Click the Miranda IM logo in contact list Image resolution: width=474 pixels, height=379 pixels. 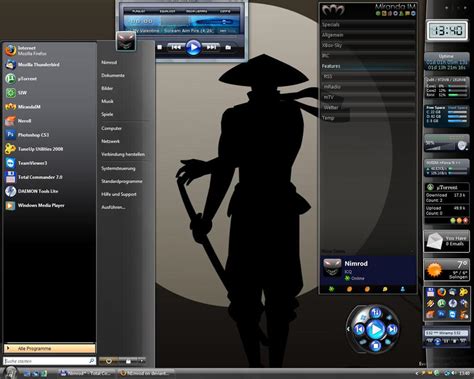[x=333, y=10]
